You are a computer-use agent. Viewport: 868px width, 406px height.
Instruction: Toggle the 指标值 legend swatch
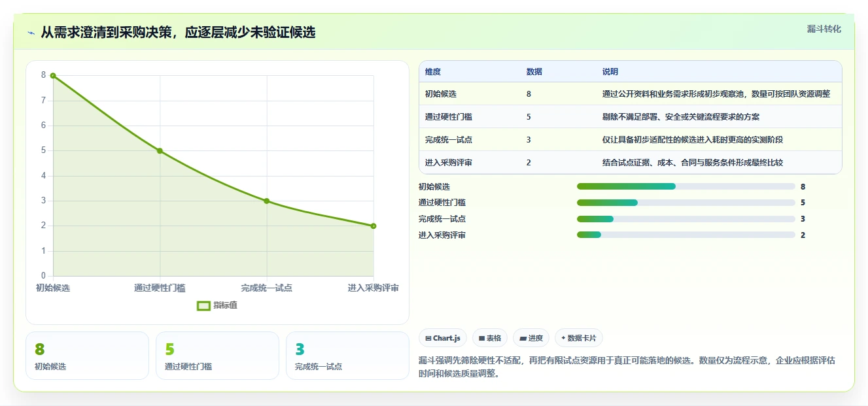click(203, 305)
